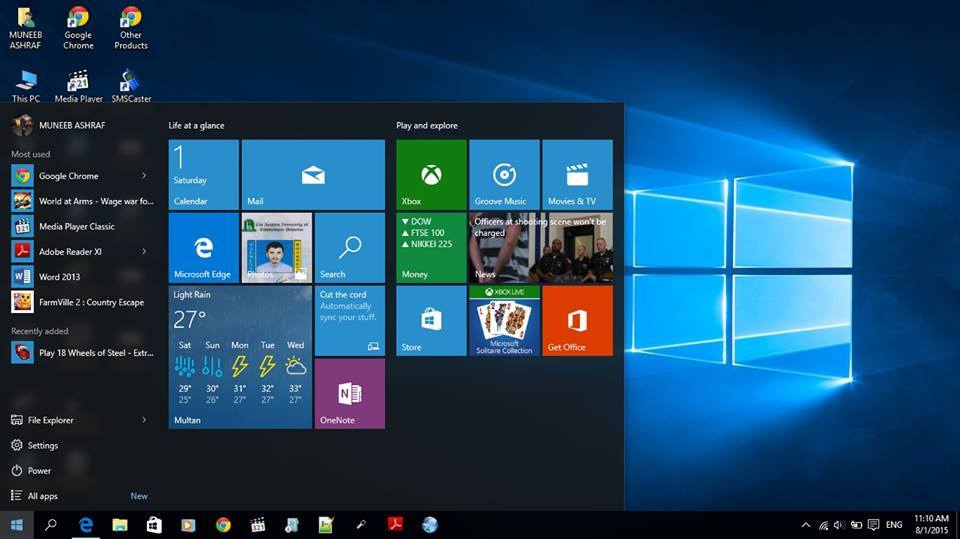Select the Other Products desktop shortcut

(130, 28)
